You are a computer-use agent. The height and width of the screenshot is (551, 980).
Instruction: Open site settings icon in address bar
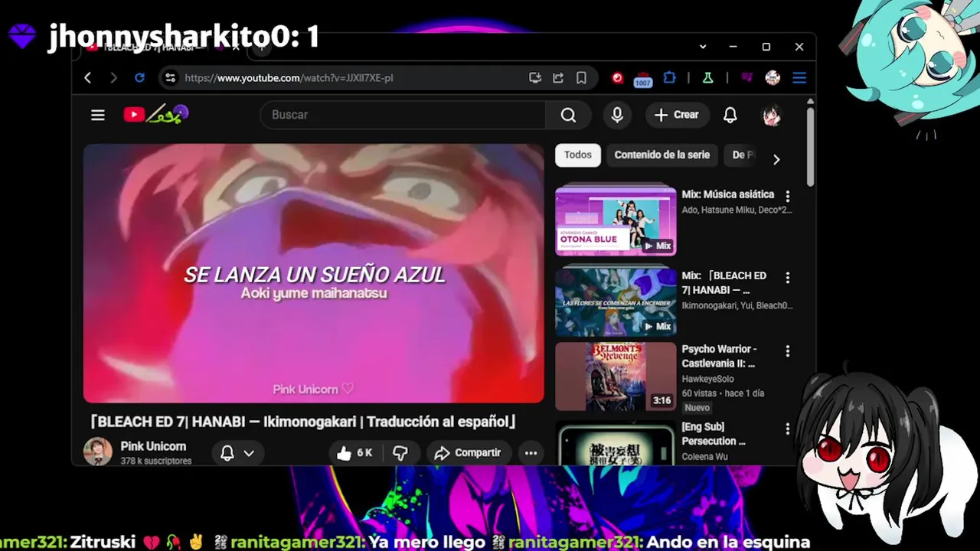170,78
